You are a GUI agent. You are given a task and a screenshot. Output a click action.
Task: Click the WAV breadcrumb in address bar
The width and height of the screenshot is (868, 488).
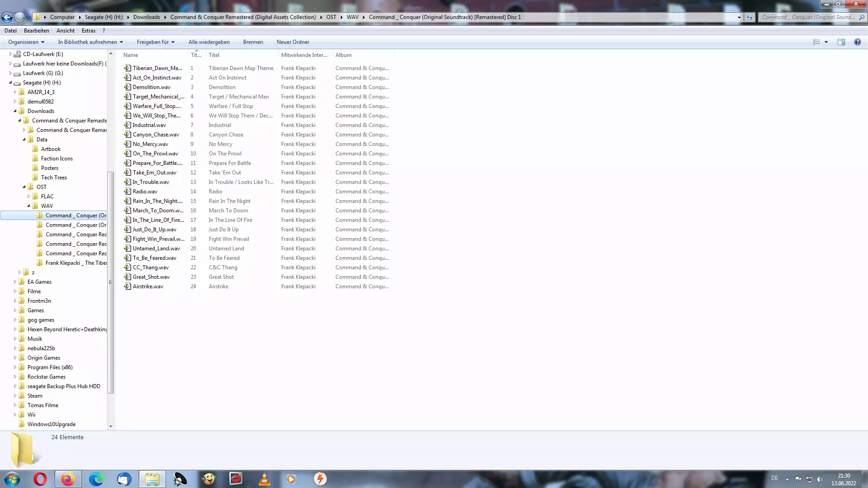tap(353, 17)
